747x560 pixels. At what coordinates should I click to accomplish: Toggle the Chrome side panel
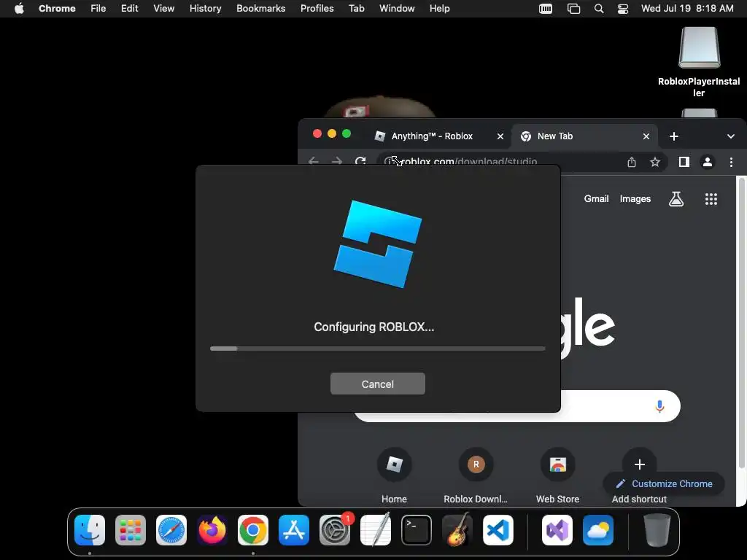(x=684, y=162)
